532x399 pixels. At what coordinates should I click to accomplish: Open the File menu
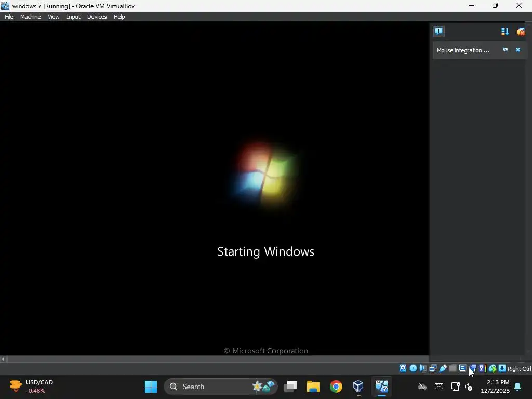coord(9,17)
